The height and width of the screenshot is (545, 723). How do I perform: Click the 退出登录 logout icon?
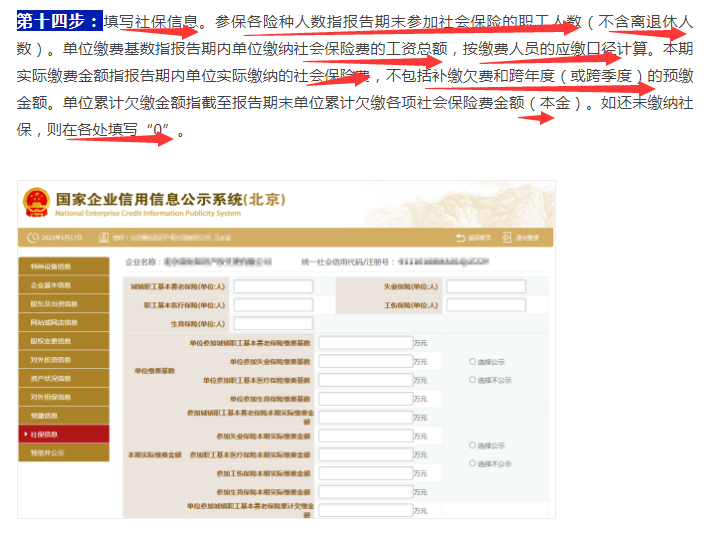(x=507, y=238)
